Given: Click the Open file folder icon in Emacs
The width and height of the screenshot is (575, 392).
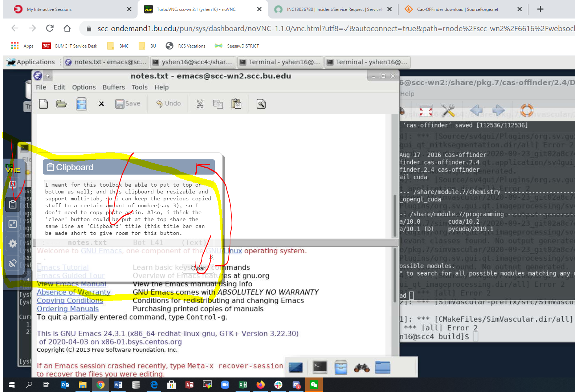Looking at the screenshot, I should 61,104.
